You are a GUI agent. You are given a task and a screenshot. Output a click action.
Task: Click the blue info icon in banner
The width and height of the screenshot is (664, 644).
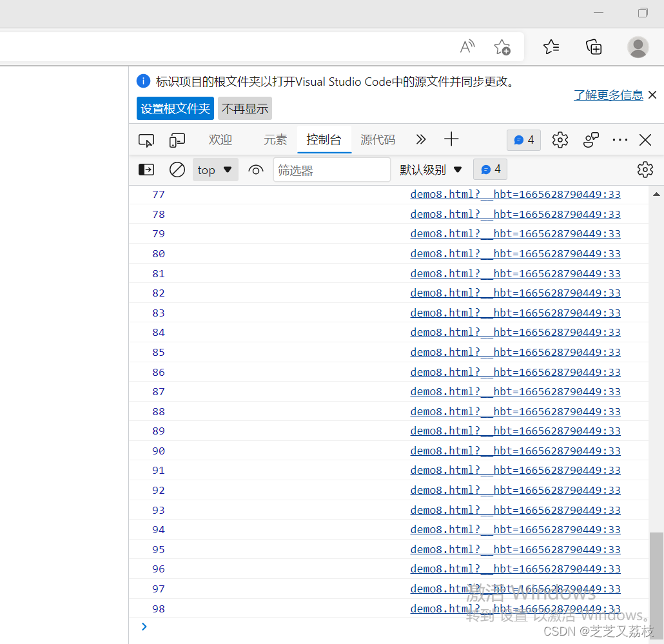click(143, 81)
